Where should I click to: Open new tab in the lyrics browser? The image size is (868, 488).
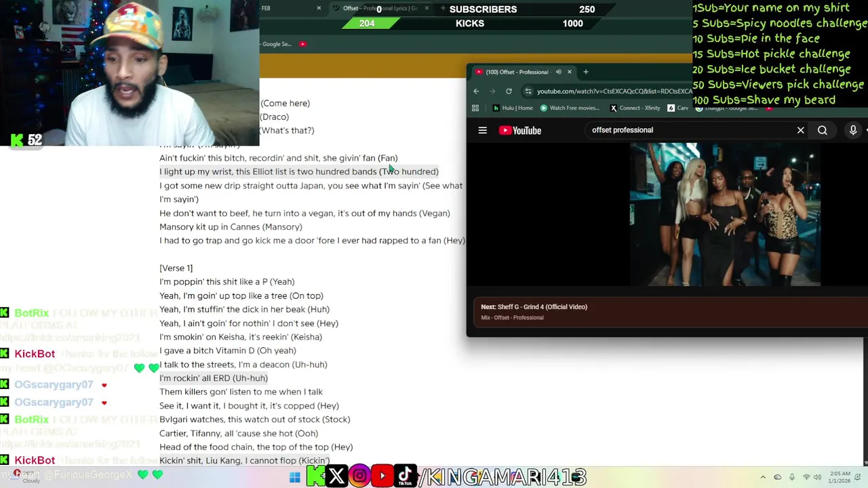click(x=443, y=8)
